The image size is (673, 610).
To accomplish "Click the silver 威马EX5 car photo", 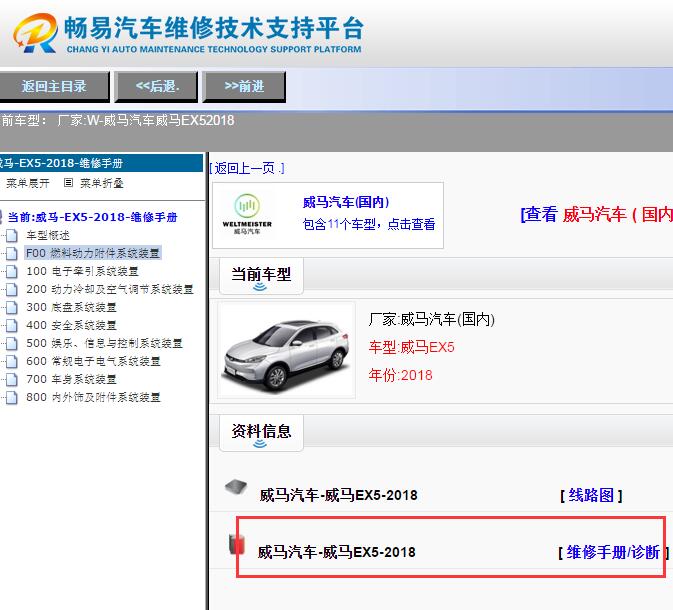I will (286, 350).
